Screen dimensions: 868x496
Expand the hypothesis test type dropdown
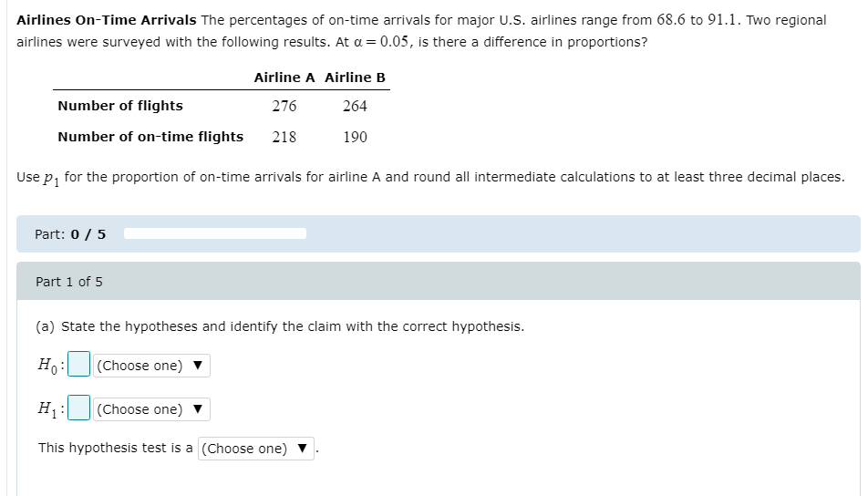256,449
